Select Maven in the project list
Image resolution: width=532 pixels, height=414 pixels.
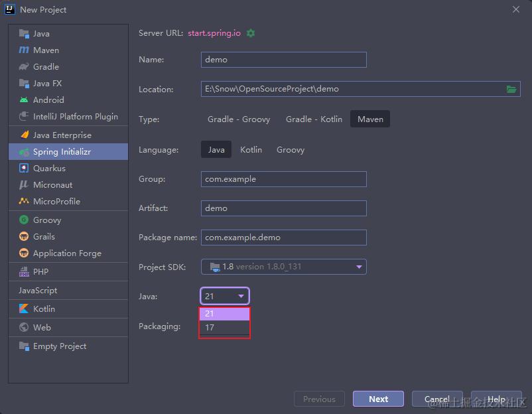click(x=68, y=50)
